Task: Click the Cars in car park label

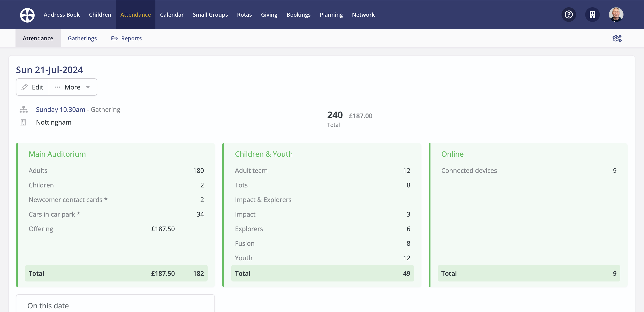Action: click(x=54, y=214)
